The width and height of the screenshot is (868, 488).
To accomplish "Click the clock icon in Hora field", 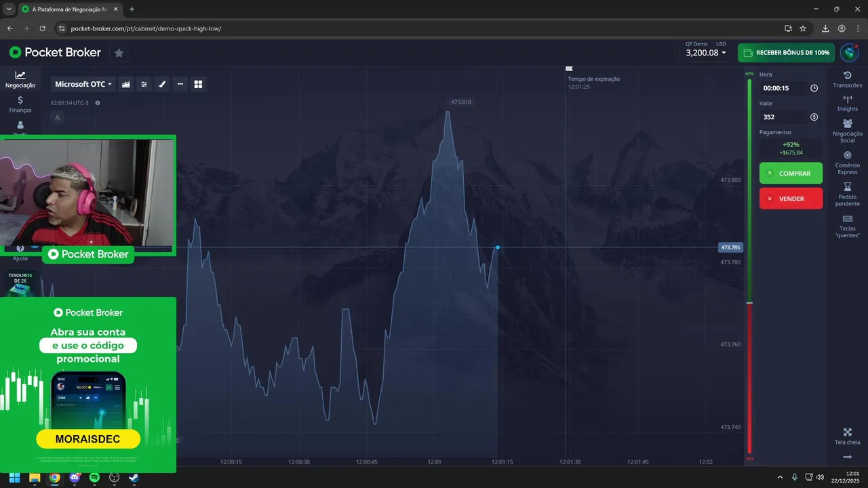I will coord(814,88).
